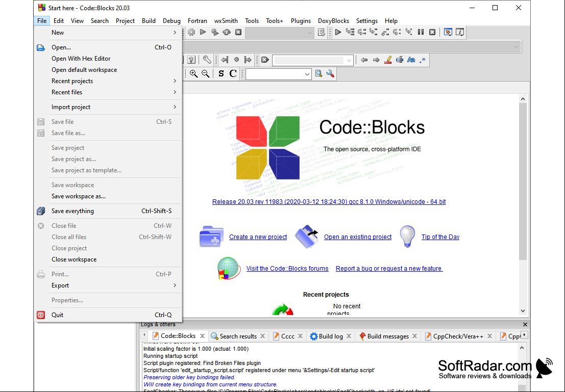Screen dimensions: 565x392
Task: Click the Release 20.03 rev 11983 link
Action: click(x=329, y=202)
